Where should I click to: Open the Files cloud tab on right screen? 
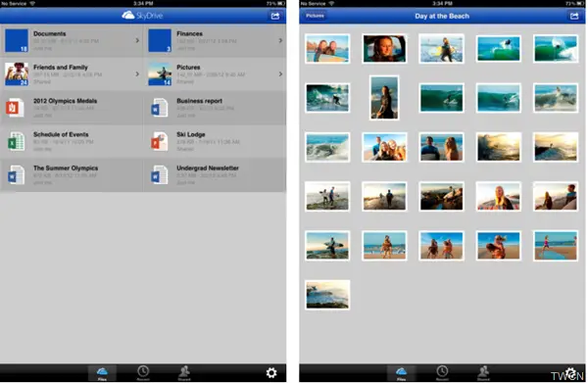pyautogui.click(x=401, y=373)
